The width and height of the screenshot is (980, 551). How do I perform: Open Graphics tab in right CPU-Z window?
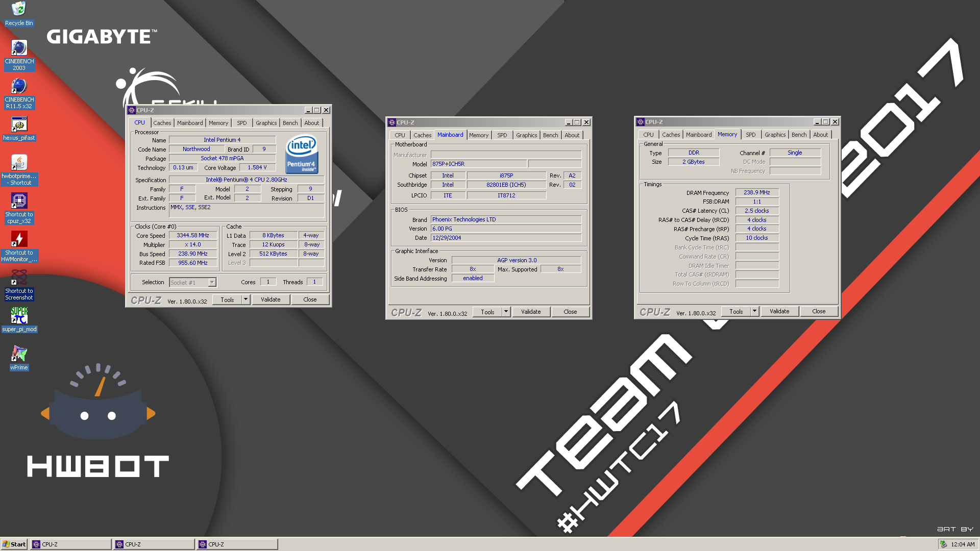(x=775, y=135)
